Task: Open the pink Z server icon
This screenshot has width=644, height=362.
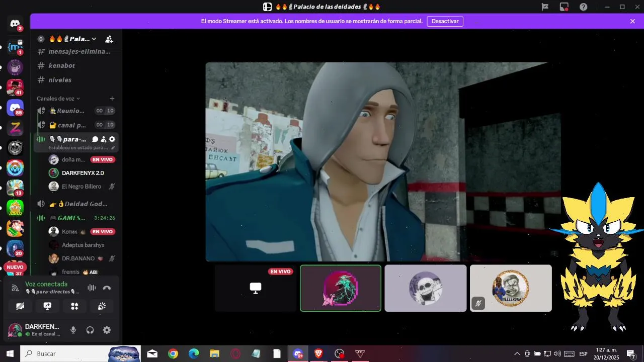Action: pos(15,128)
